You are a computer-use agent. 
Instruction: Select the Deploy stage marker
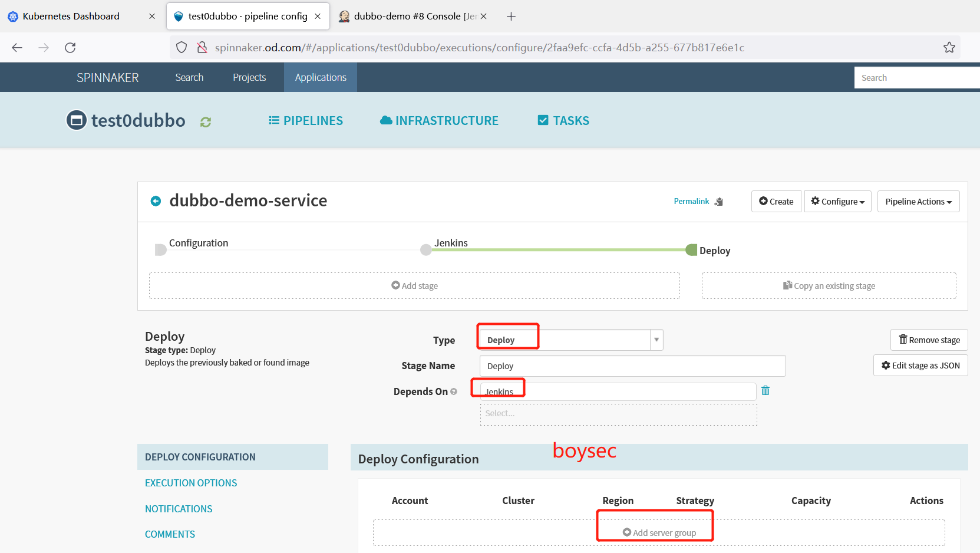[x=691, y=250]
